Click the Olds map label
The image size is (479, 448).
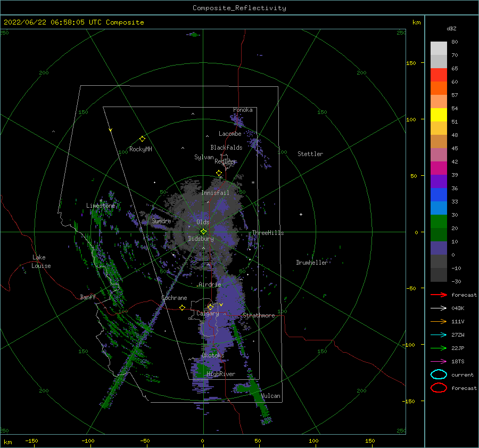tap(203, 222)
